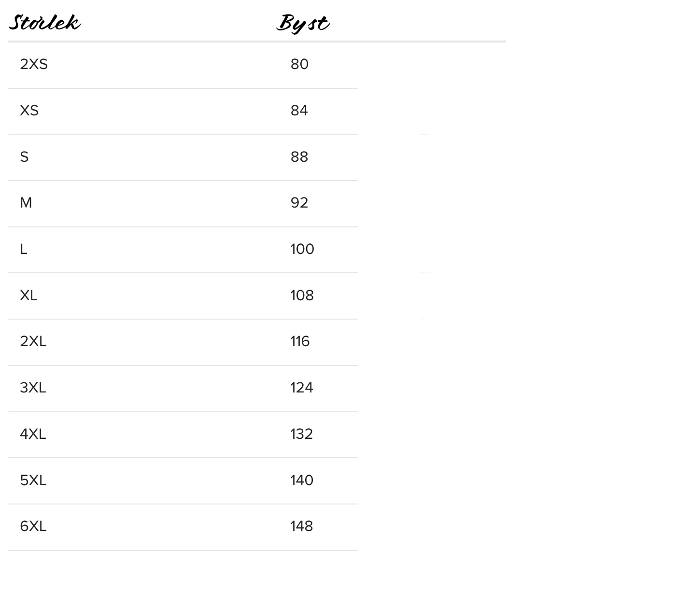Click the bust value 100

point(302,249)
